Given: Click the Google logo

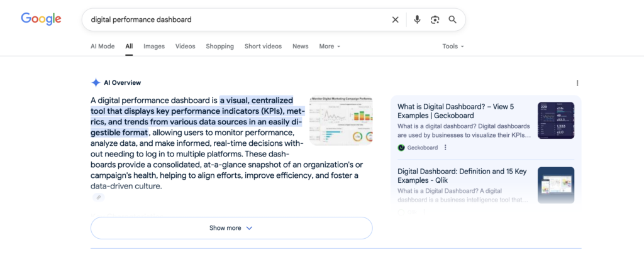Looking at the screenshot, I should tap(41, 19).
